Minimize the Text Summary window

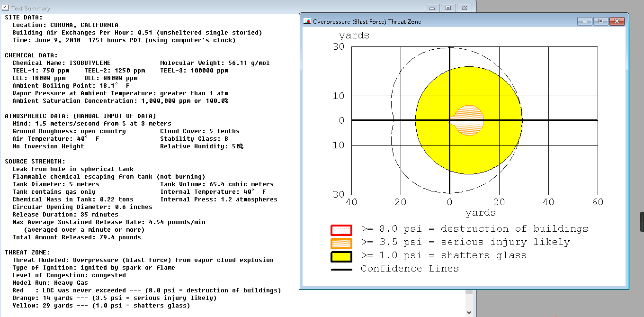[x=433, y=8]
